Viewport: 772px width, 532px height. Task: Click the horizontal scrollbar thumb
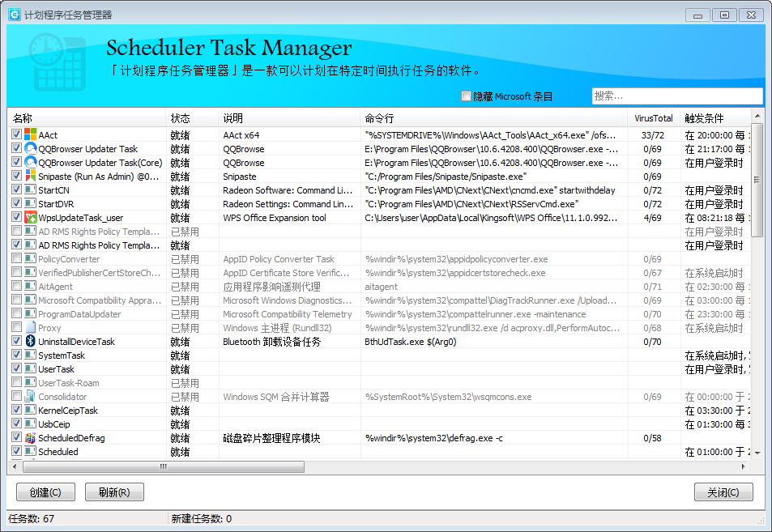(x=164, y=467)
